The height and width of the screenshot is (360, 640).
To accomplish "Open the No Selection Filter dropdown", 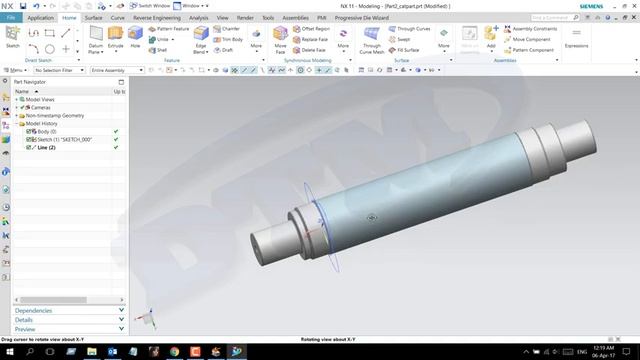I will coord(59,70).
